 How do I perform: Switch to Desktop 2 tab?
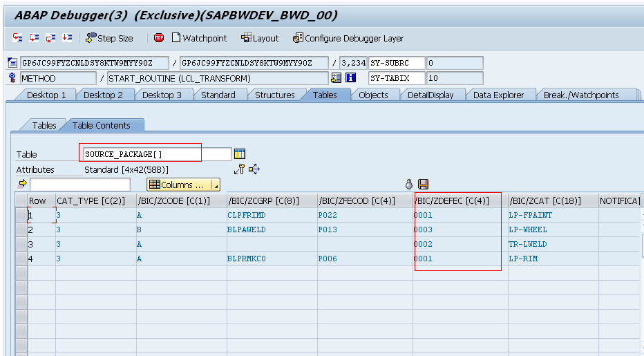(x=103, y=95)
